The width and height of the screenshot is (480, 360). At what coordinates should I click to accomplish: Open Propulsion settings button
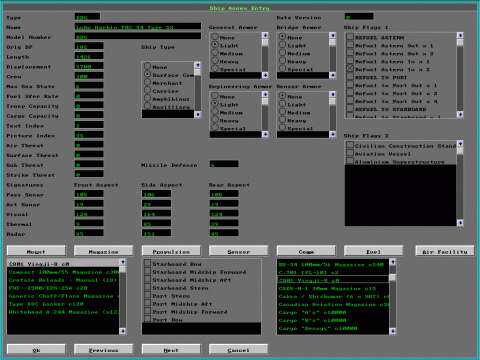[x=171, y=251]
